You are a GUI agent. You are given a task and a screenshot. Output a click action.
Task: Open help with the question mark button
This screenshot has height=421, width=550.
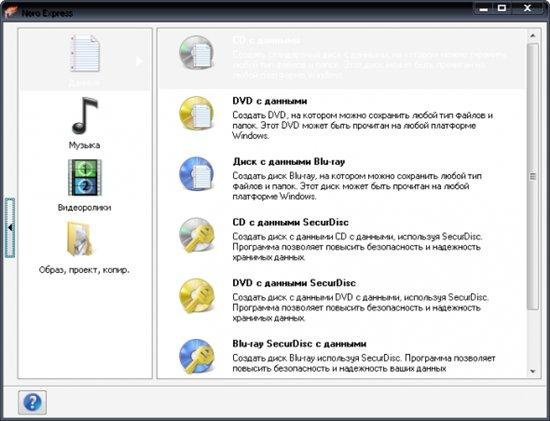[32, 402]
